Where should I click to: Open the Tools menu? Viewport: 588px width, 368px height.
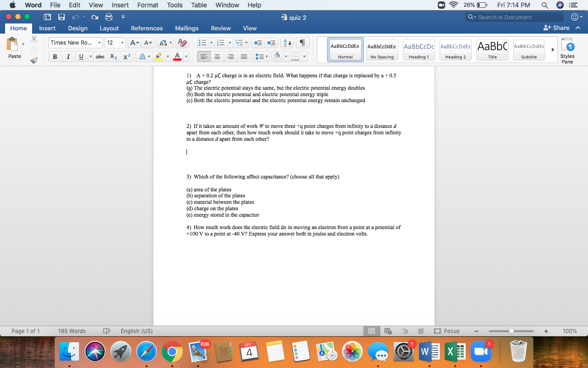pyautogui.click(x=174, y=5)
